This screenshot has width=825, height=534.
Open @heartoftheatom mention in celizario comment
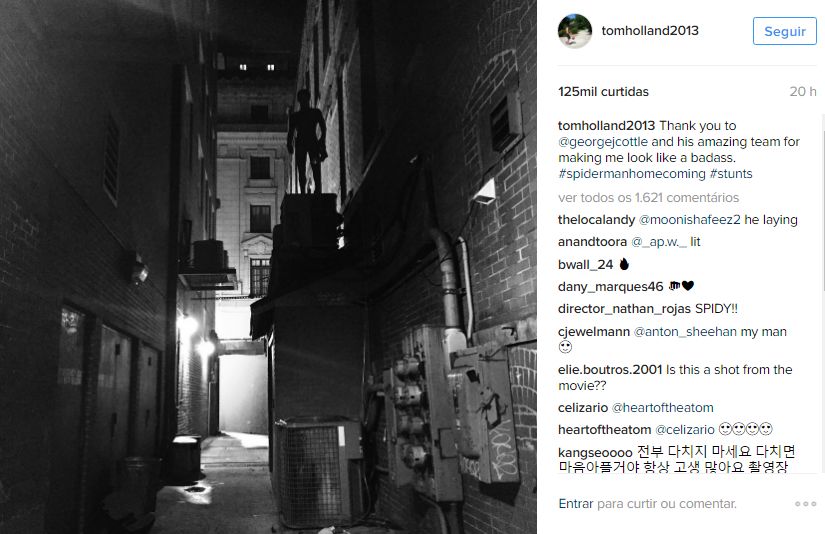(x=662, y=408)
